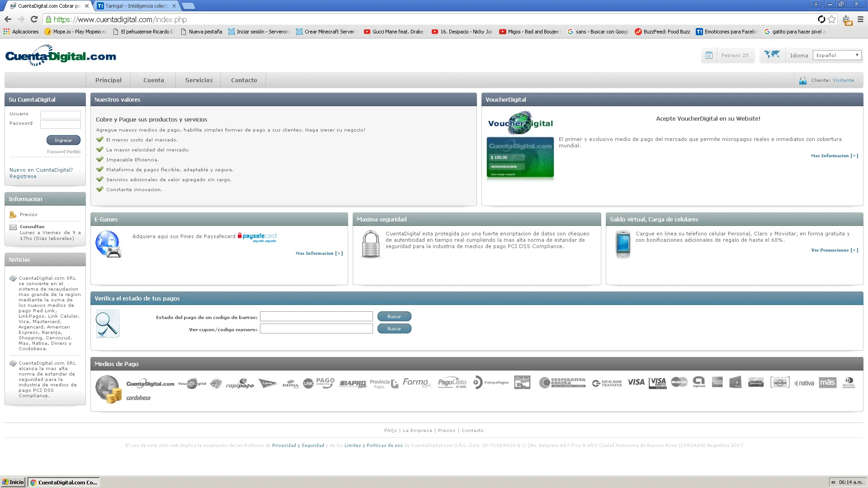Click the Visitante client link
Screen dimensions: 868x488
pyautogui.click(x=844, y=80)
